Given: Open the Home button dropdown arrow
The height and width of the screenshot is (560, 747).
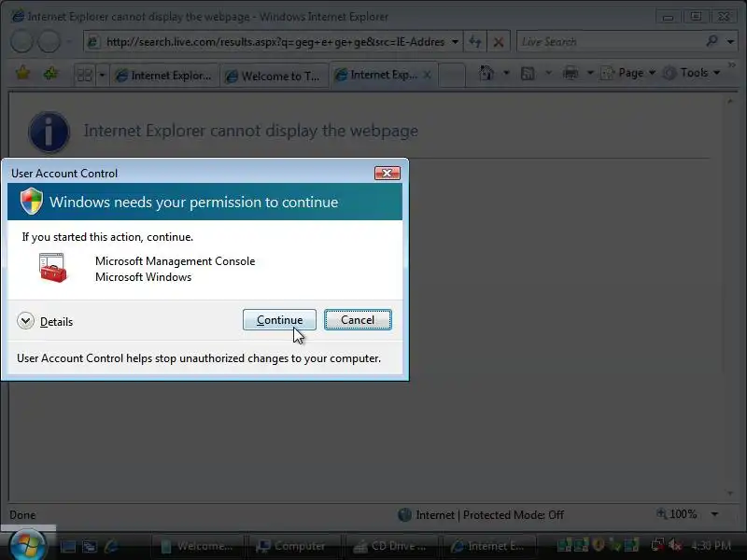Looking at the screenshot, I should pyautogui.click(x=506, y=74).
